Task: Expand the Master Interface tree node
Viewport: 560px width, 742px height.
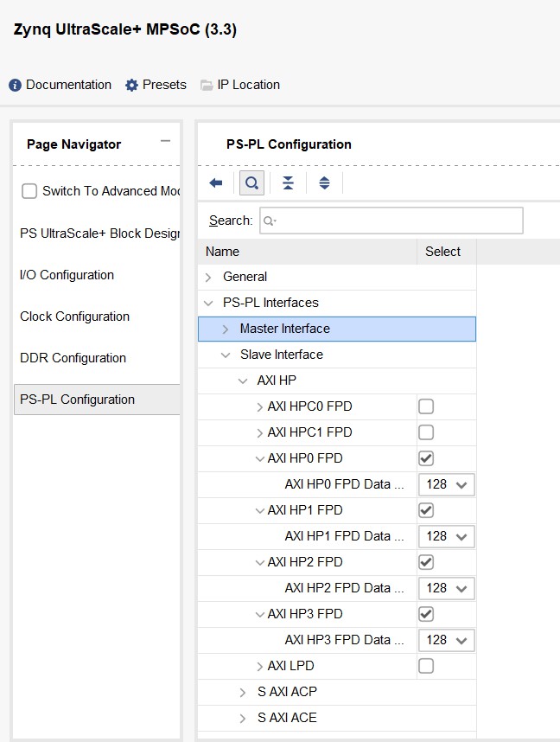Action: (x=224, y=329)
